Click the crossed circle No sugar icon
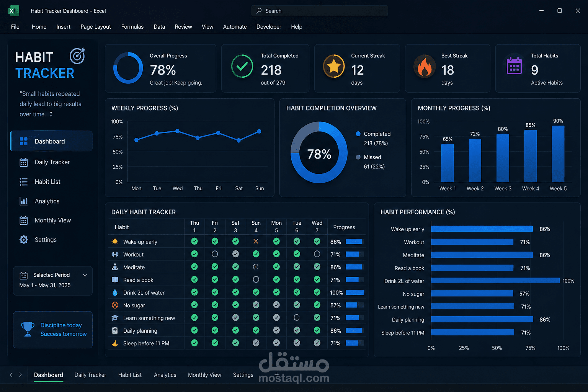 pos(115,305)
